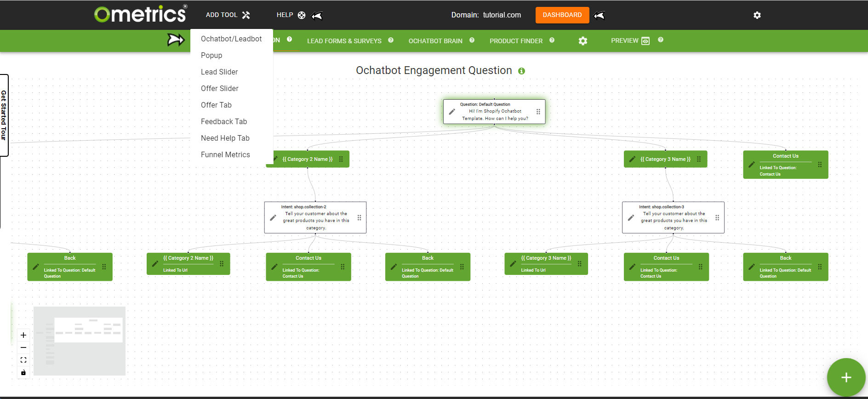The width and height of the screenshot is (868, 399).
Task: Edit bottom Category 2 Name Linked To Url pencil
Action: point(155,264)
